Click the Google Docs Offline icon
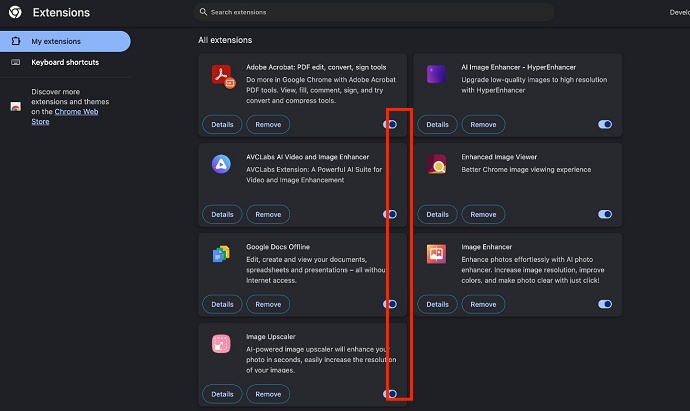The width and height of the screenshot is (690, 411). pyautogui.click(x=221, y=254)
